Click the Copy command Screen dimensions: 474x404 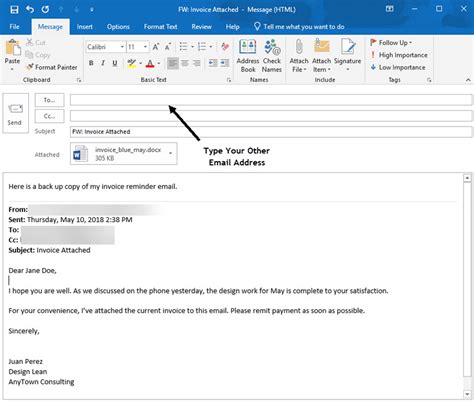[38, 55]
